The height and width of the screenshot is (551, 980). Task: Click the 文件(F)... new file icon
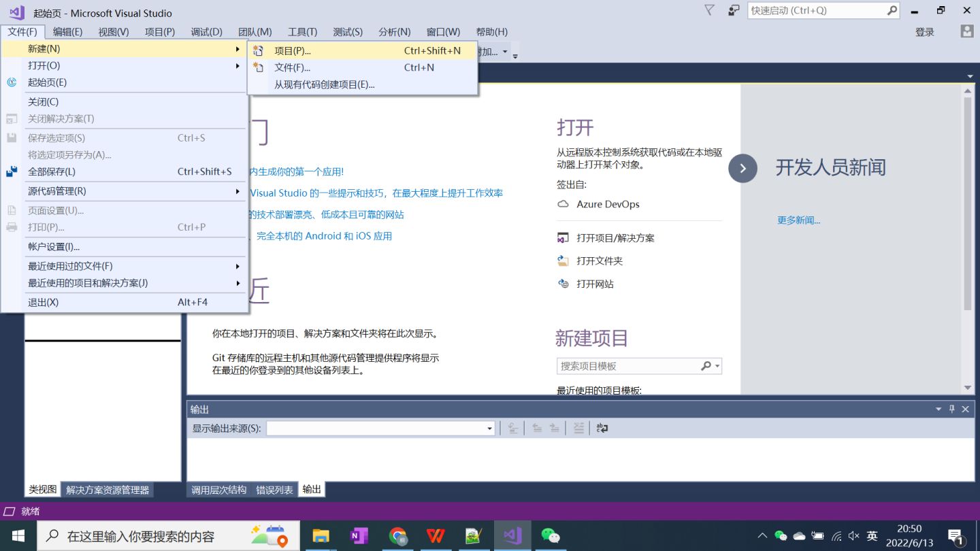[x=259, y=67]
